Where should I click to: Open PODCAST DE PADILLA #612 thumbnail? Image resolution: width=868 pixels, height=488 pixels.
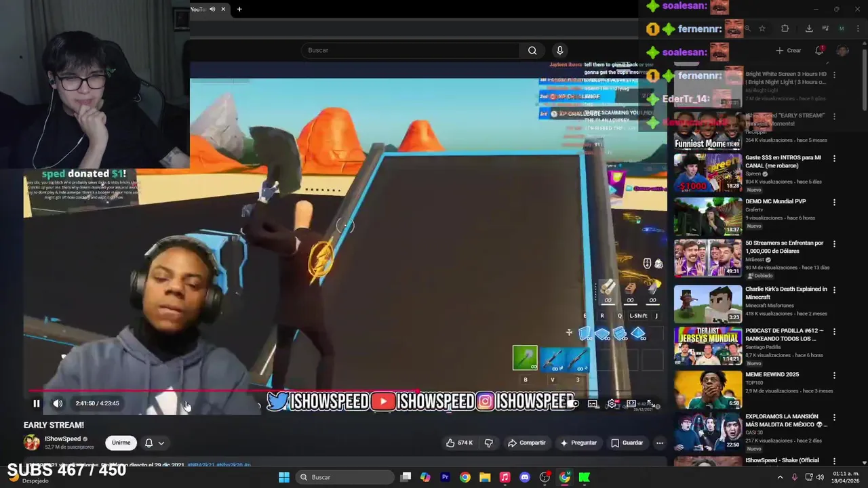coord(707,346)
